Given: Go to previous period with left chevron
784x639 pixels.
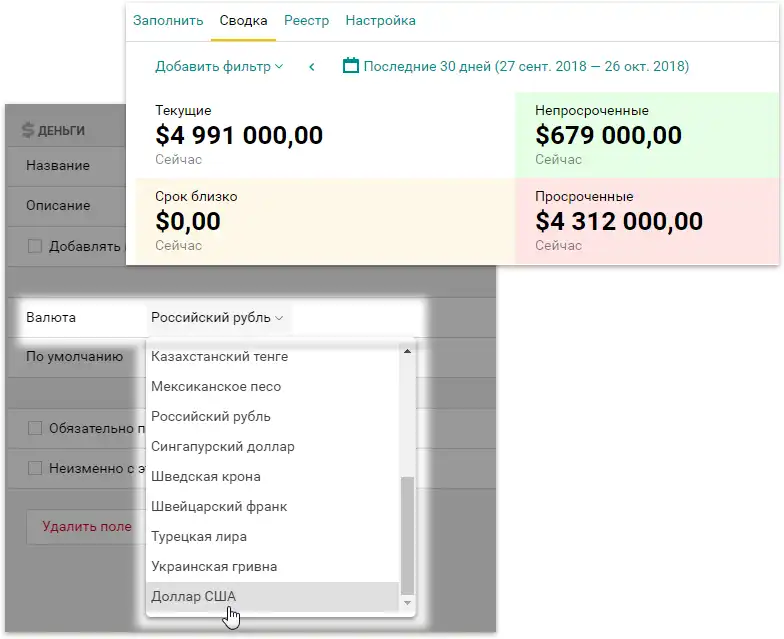Looking at the screenshot, I should pyautogui.click(x=312, y=66).
